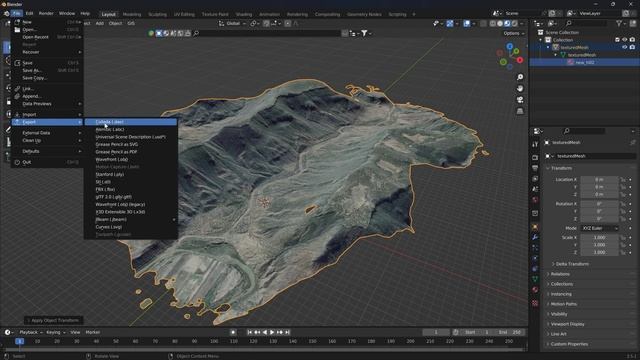Select wireframe viewport shading mode
This screenshot has width=640, height=360.
coord(493,24)
